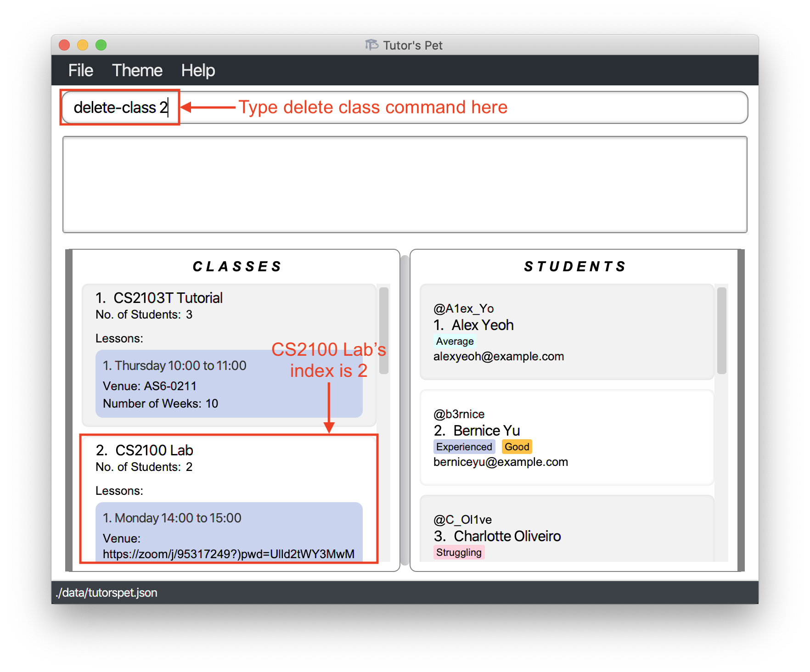Close the Tutor's Pet window
The width and height of the screenshot is (810, 672).
tap(64, 45)
